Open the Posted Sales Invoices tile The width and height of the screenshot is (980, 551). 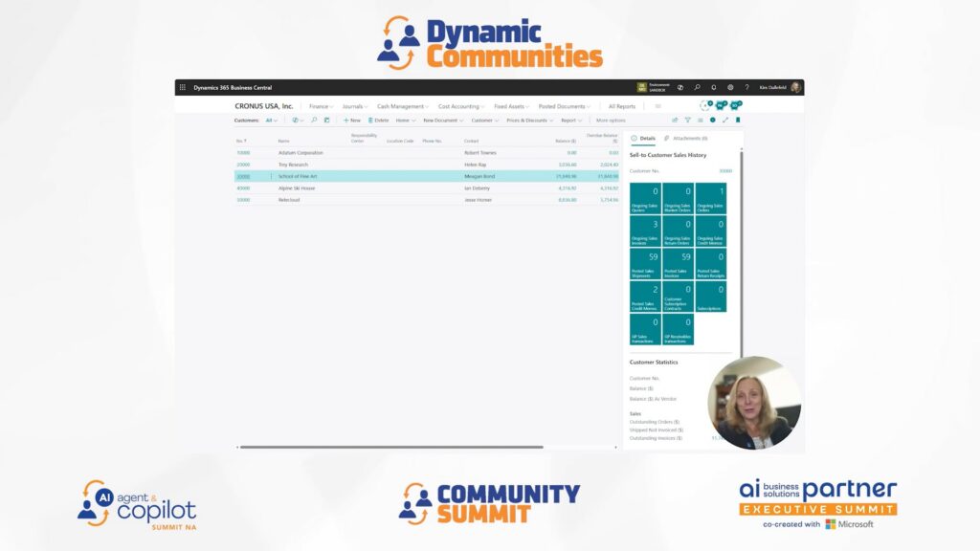click(679, 264)
